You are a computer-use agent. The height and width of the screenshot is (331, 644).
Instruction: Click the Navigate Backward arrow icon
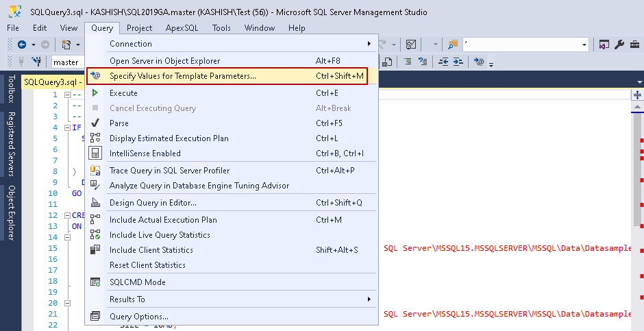(21, 45)
